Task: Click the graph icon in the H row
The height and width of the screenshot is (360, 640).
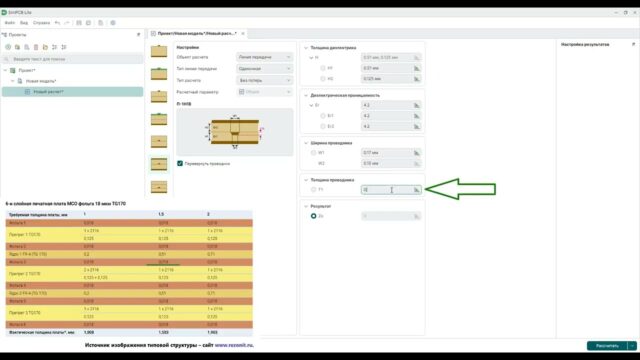Action: [x=416, y=58]
